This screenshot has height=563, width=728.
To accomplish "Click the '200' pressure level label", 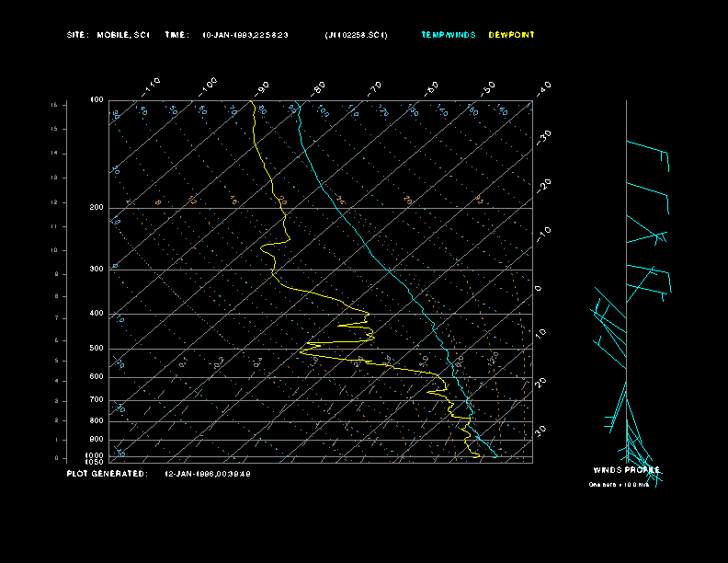I will pos(97,207).
